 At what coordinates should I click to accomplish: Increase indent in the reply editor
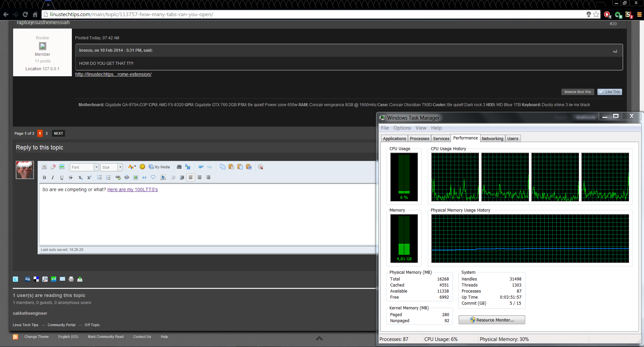pos(182,177)
